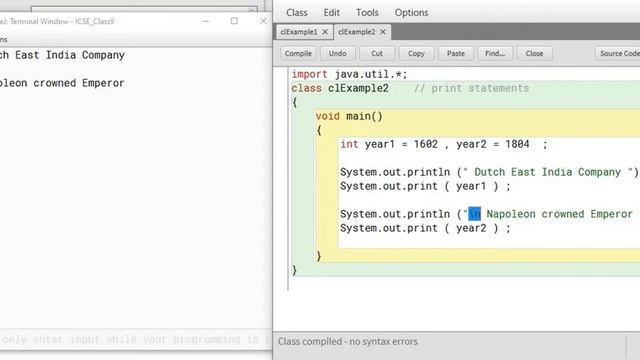Click the 'int' keyword in declaration line
The image size is (640, 360).
coord(349,144)
